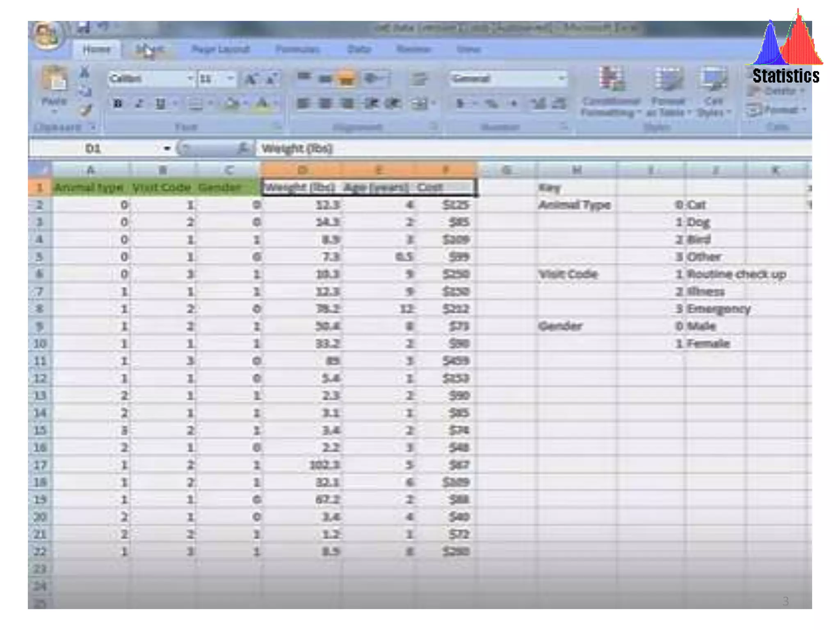
Task: Toggle Underline formatting
Action: [x=160, y=104]
